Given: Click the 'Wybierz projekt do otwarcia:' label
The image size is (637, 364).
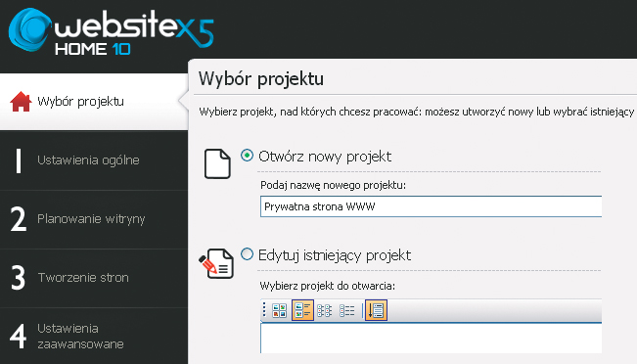Looking at the screenshot, I should pyautogui.click(x=328, y=286).
